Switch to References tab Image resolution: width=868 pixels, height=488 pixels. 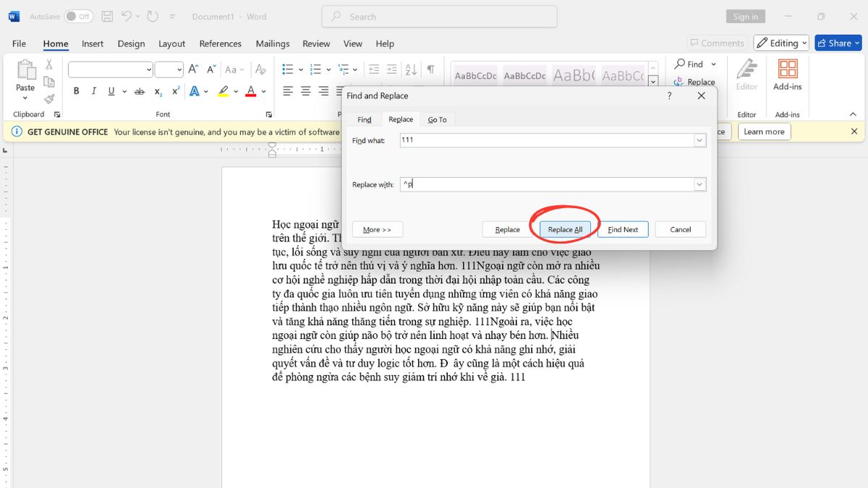click(221, 43)
